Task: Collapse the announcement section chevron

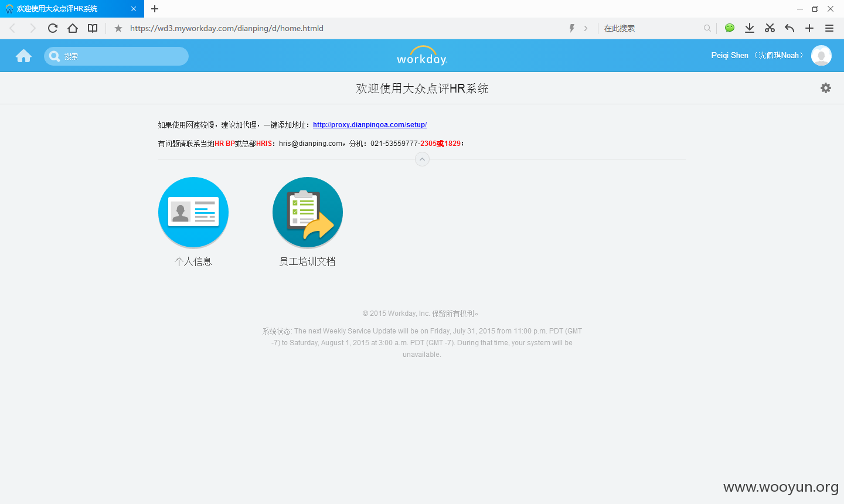Action: point(422,159)
